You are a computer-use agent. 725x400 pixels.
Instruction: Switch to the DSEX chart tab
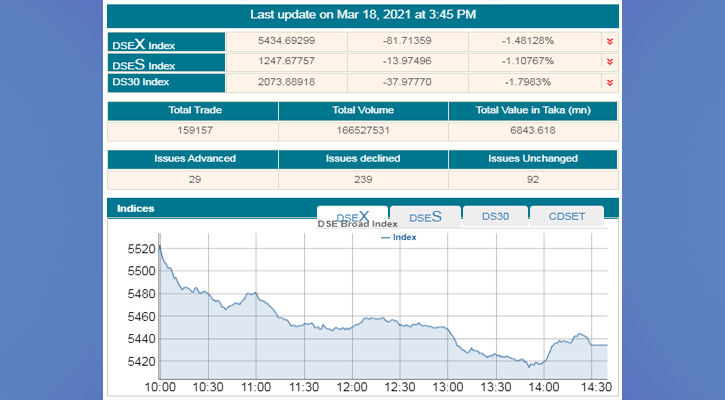[353, 216]
